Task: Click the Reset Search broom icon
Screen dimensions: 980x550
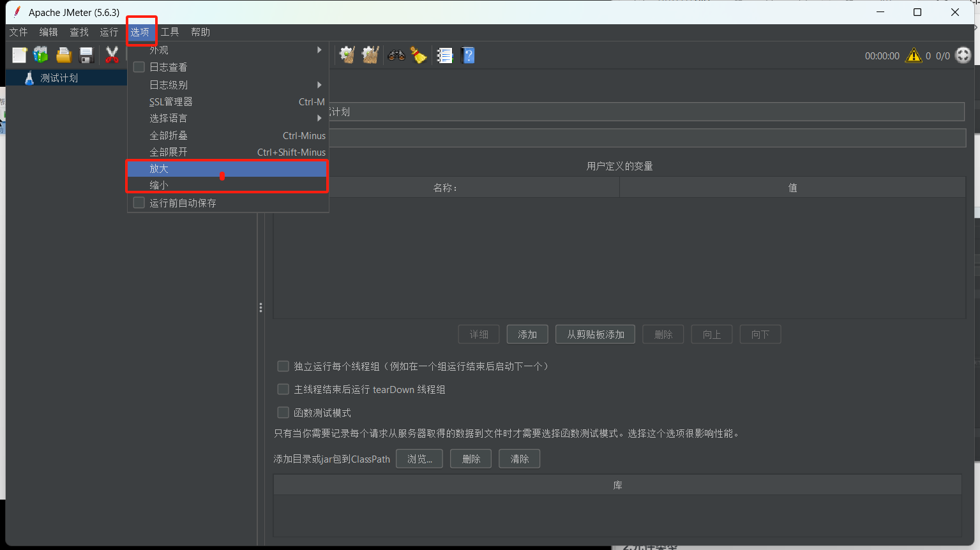Action: click(x=418, y=56)
